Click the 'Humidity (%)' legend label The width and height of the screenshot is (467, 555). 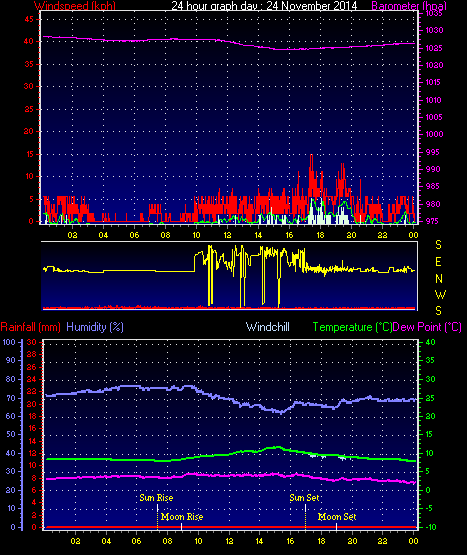(x=95, y=327)
